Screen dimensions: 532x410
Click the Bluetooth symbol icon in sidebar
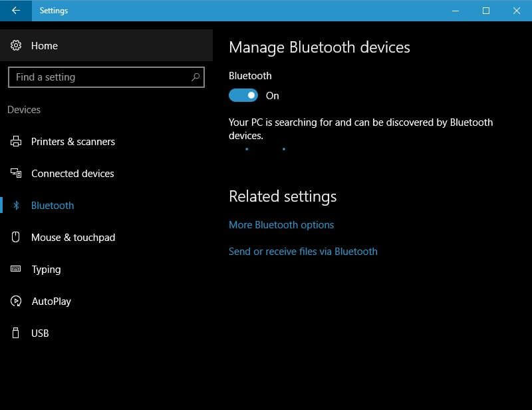point(15,205)
